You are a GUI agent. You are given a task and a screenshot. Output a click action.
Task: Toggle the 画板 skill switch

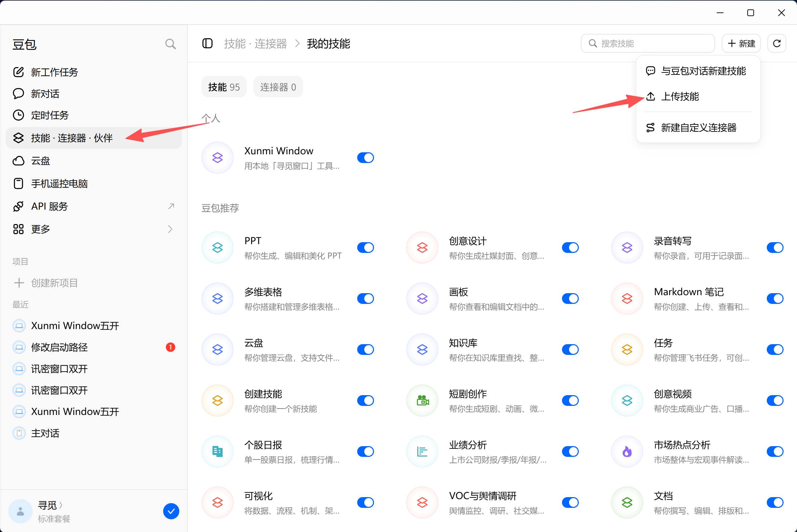click(x=570, y=299)
